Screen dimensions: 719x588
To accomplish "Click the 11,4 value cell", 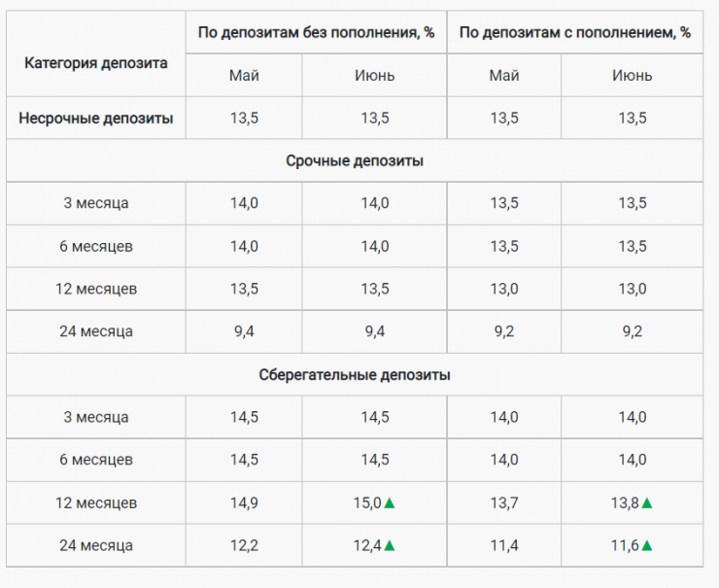I will click(x=504, y=545).
